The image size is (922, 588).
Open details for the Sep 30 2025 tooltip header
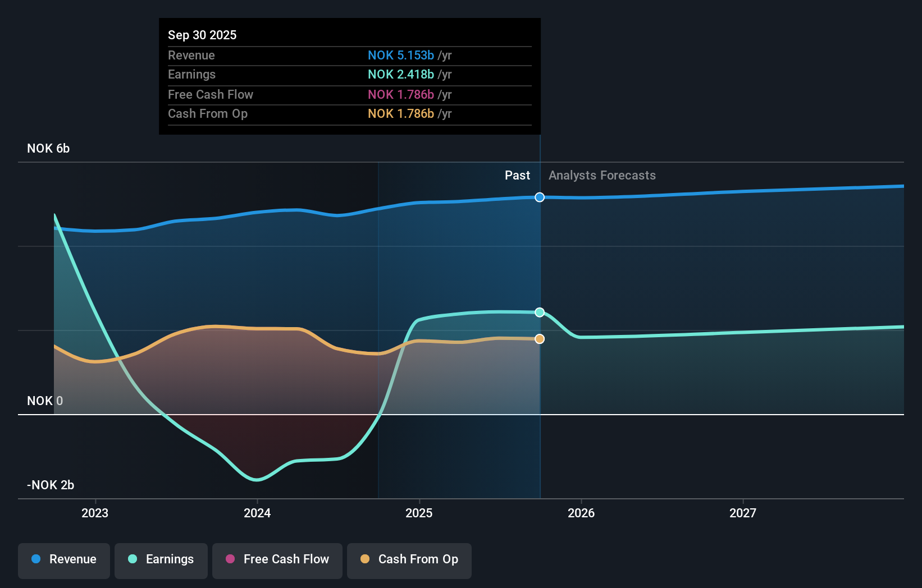point(202,35)
